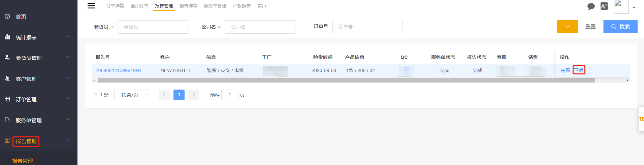Open the chat message bubble icon

[x=591, y=6]
